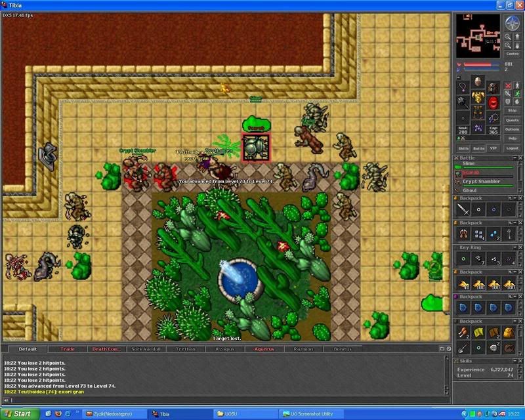
Task: Select the equipped legs armor
Action: point(478,112)
